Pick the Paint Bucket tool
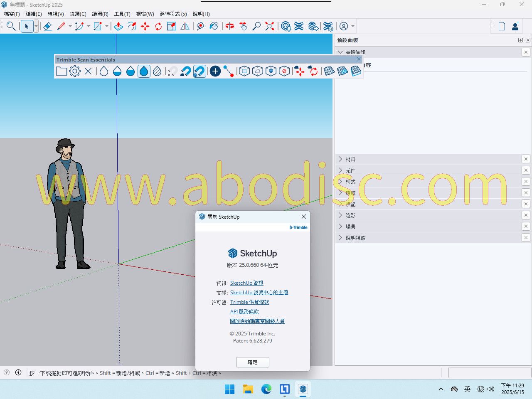This screenshot has height=399, width=532. pos(214,26)
